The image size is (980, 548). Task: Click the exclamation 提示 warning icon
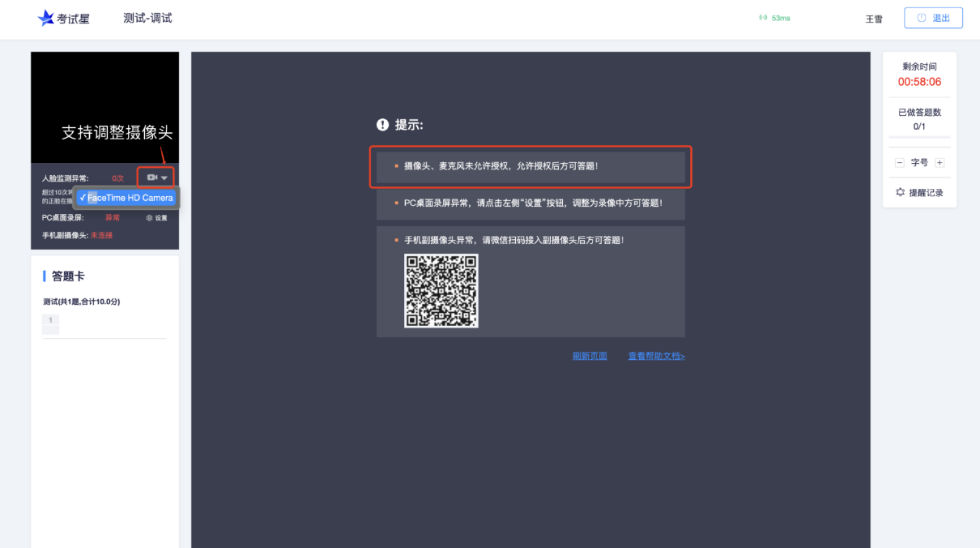(383, 125)
